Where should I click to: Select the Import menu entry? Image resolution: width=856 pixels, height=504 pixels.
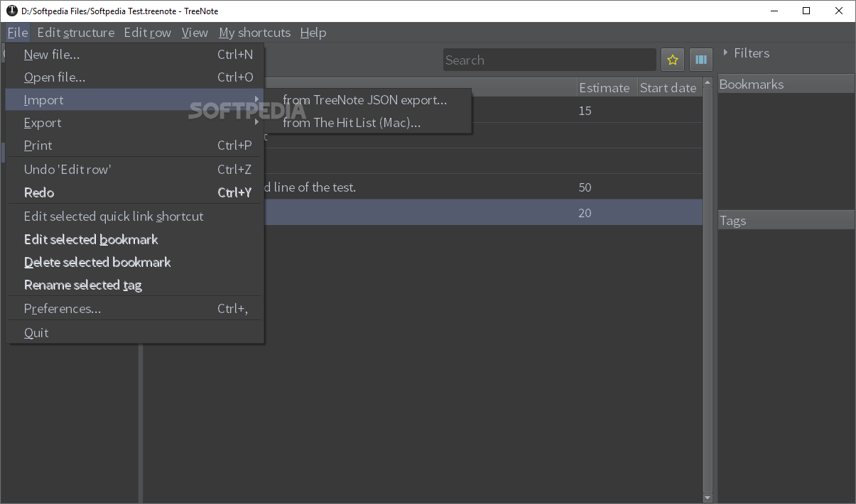coord(135,100)
